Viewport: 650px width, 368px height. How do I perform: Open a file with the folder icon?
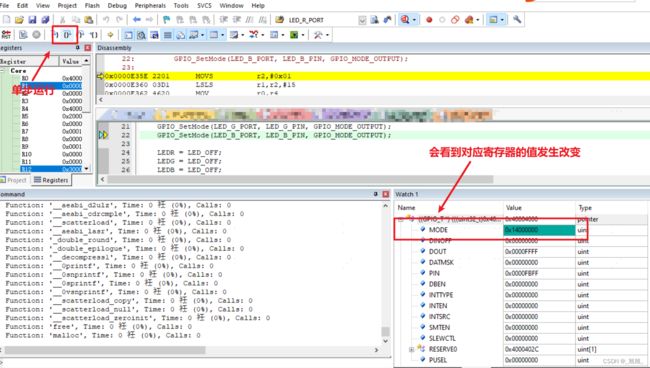[x=19, y=19]
